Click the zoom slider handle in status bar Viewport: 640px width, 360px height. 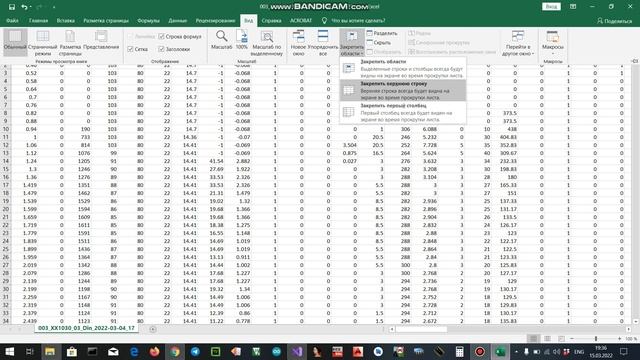click(596, 339)
